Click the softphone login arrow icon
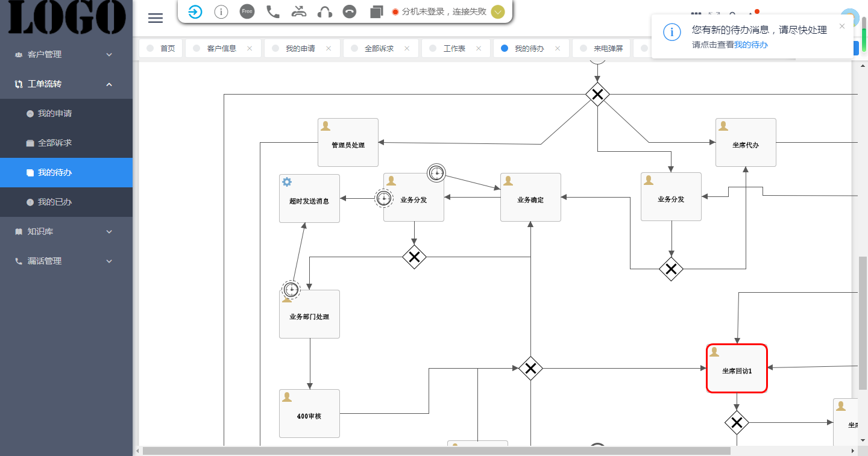Image resolution: width=868 pixels, height=456 pixels. [x=195, y=11]
